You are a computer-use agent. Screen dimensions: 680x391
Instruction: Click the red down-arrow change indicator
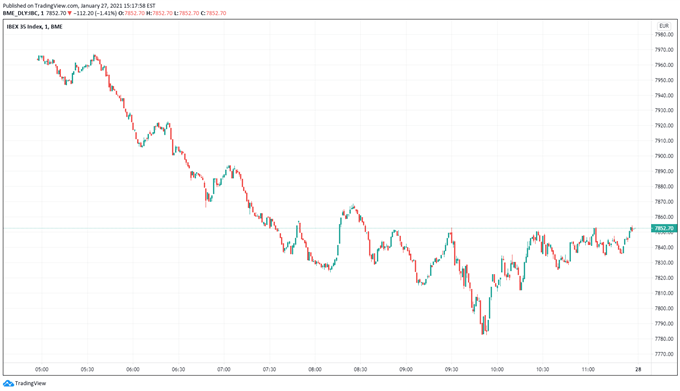click(x=69, y=13)
